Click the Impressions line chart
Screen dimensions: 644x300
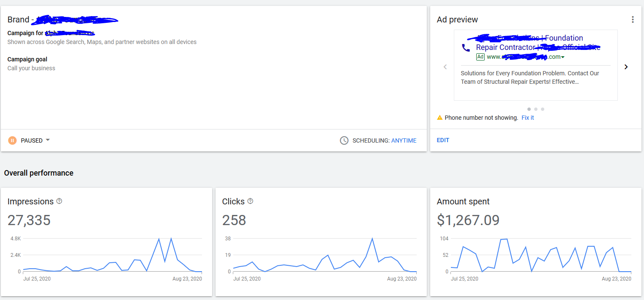pyautogui.click(x=112, y=256)
